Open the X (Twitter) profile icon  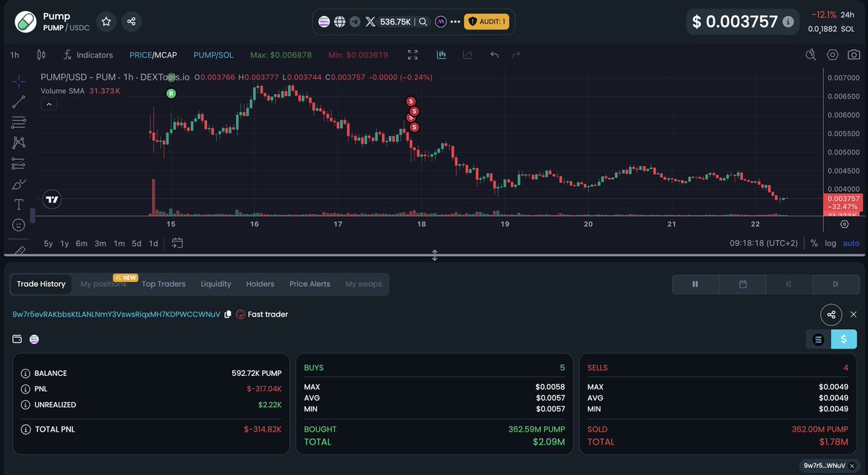pos(370,22)
